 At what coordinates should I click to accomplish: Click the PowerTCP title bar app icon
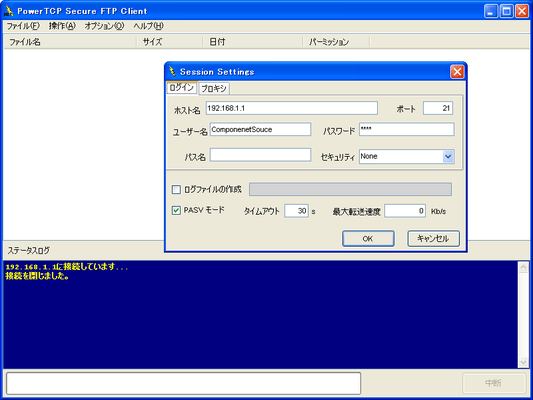coord(9,11)
